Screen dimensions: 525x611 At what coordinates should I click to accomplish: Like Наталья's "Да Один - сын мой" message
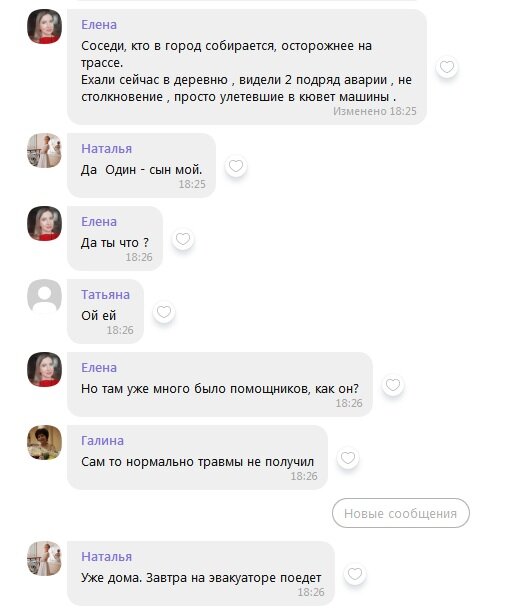coord(236,166)
